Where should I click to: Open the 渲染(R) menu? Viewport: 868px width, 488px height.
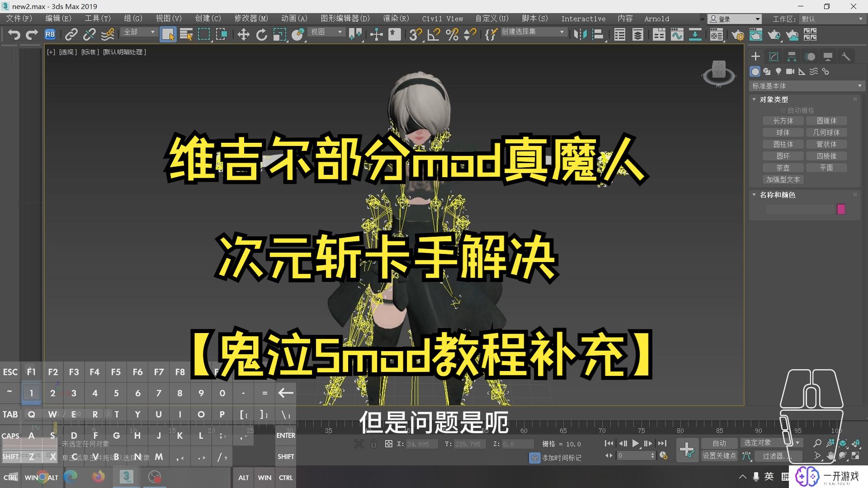tap(396, 19)
